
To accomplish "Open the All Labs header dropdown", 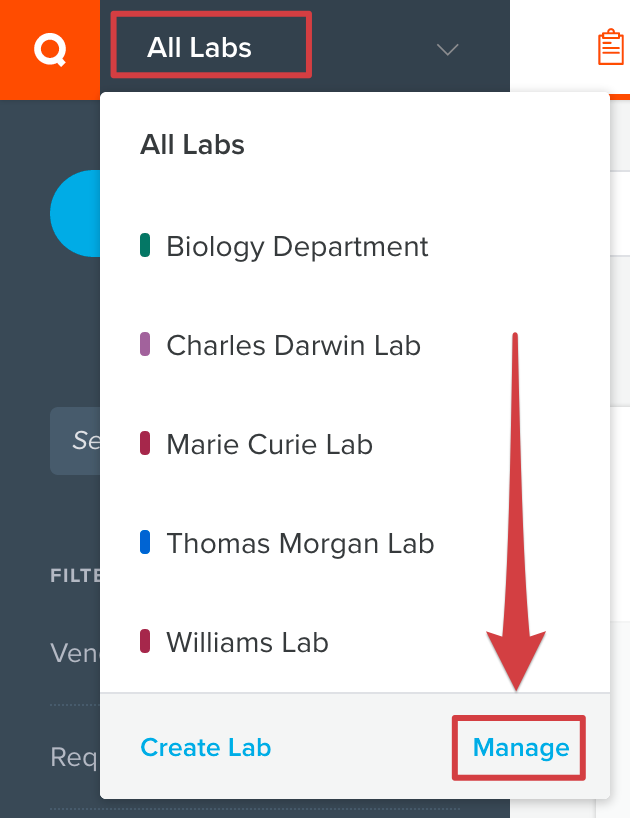I will (199, 47).
